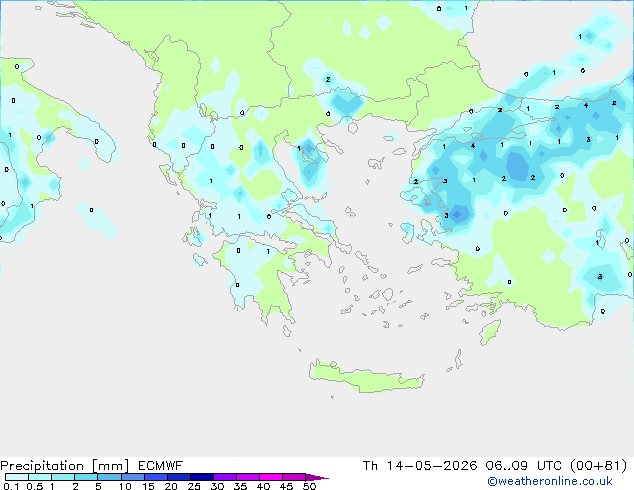Click the 40 mm magenta legend swatch

click(271, 477)
